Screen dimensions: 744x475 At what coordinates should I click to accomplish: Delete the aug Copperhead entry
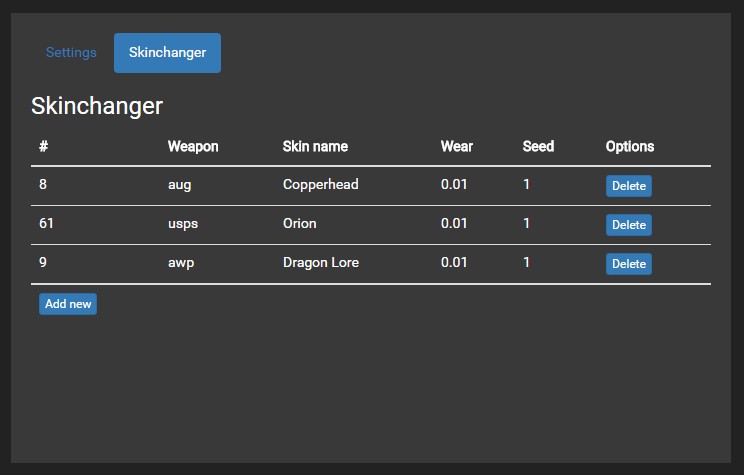[x=629, y=186]
